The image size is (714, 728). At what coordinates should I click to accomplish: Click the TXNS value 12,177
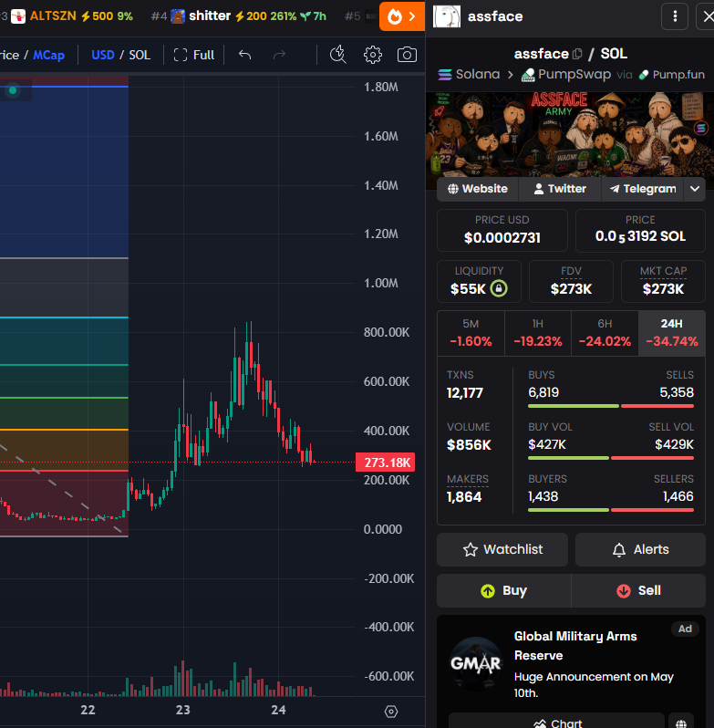click(x=465, y=393)
